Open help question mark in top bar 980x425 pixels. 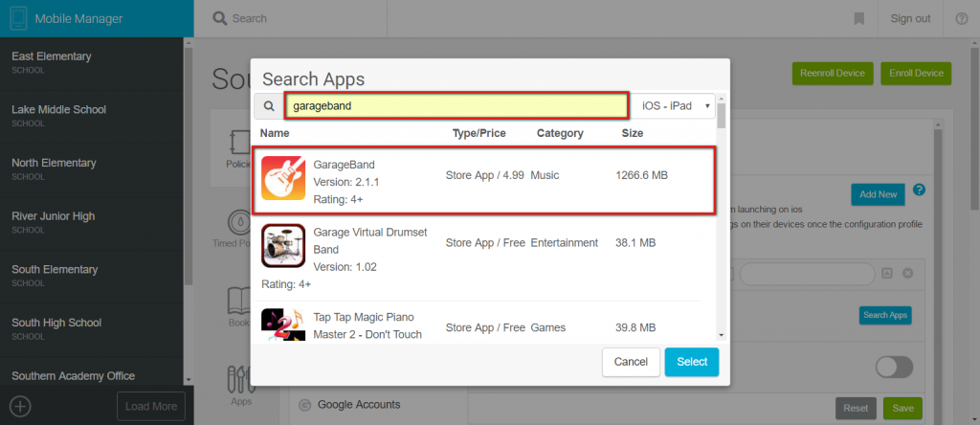[961, 19]
